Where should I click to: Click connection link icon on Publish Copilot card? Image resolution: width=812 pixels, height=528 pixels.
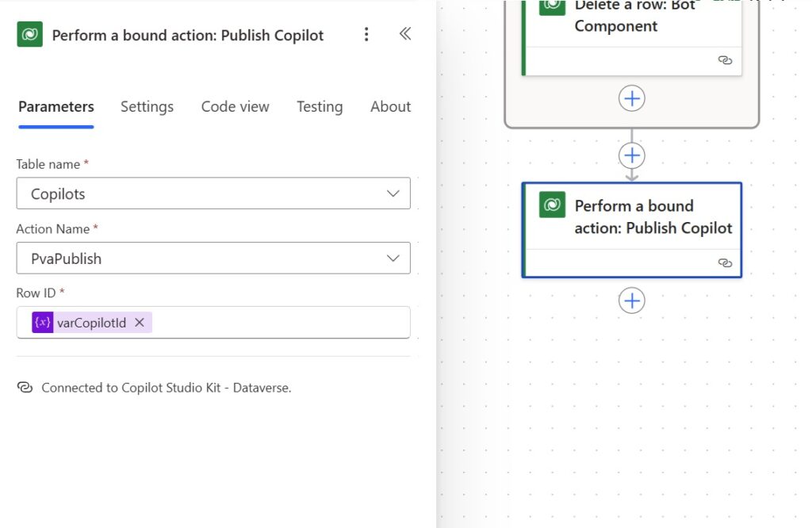coord(725,263)
